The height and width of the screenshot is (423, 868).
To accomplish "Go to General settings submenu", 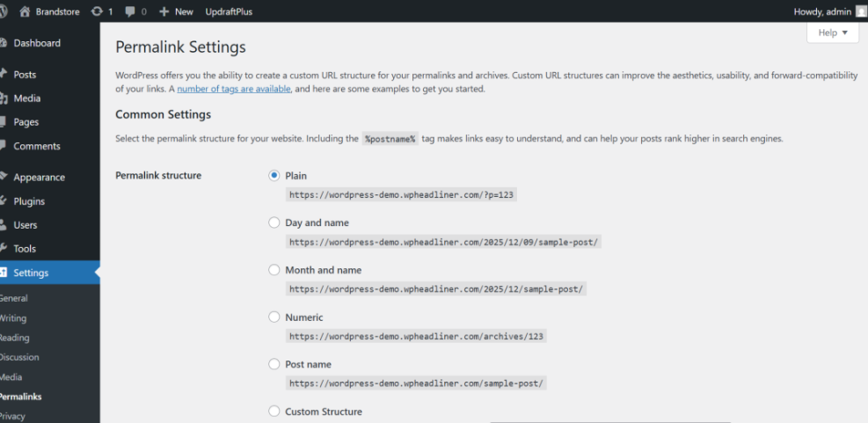I will pos(13,298).
